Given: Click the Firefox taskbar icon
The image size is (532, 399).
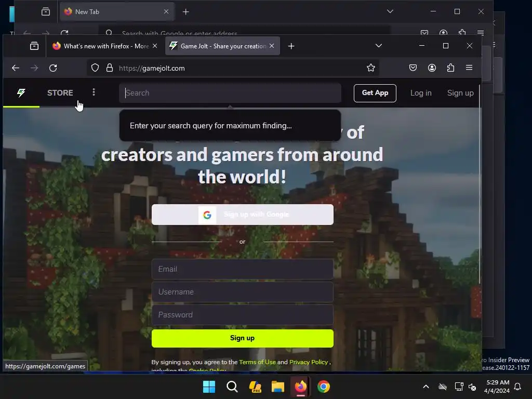Looking at the screenshot, I should [x=301, y=387].
